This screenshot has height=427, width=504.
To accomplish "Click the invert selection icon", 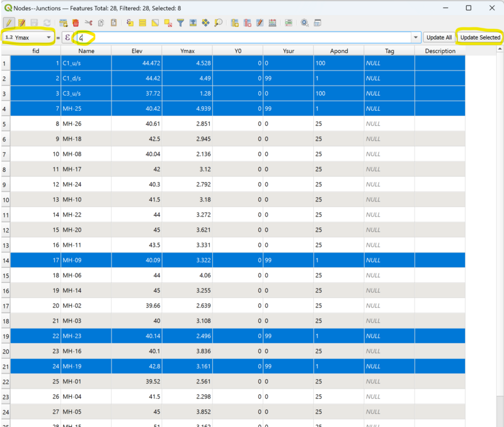I will (155, 23).
